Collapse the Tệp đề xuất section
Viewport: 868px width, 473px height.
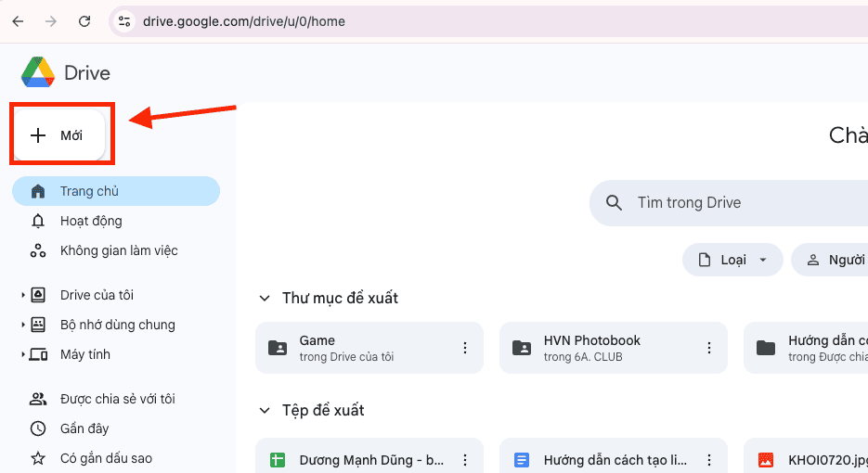(x=265, y=411)
